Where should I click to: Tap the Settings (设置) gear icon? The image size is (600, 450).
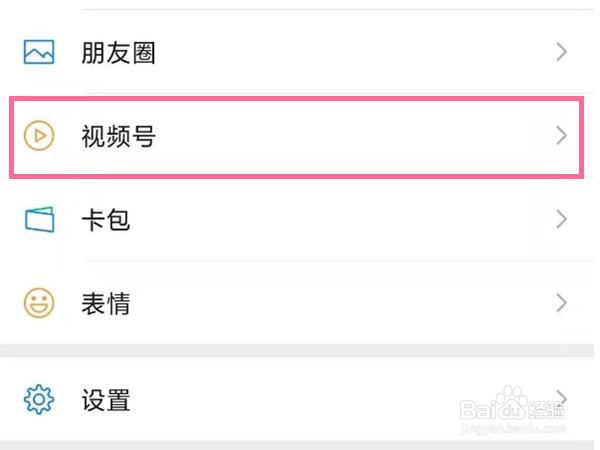39,401
